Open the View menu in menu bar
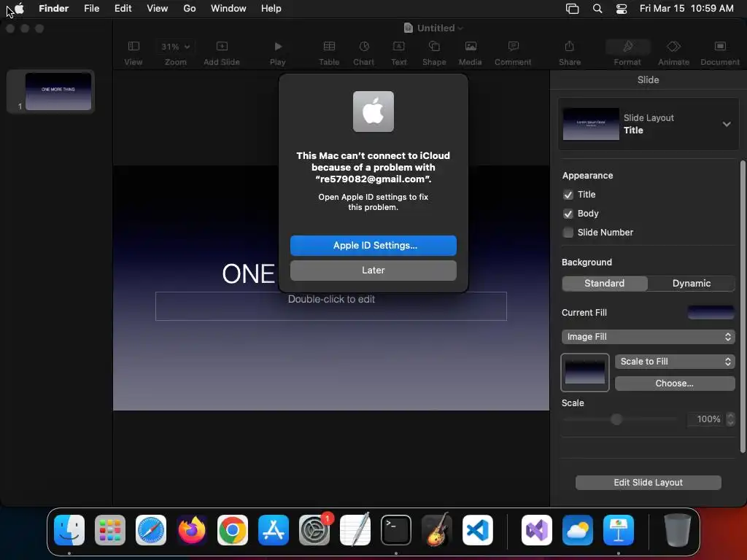Image resolution: width=747 pixels, height=560 pixels. click(158, 9)
